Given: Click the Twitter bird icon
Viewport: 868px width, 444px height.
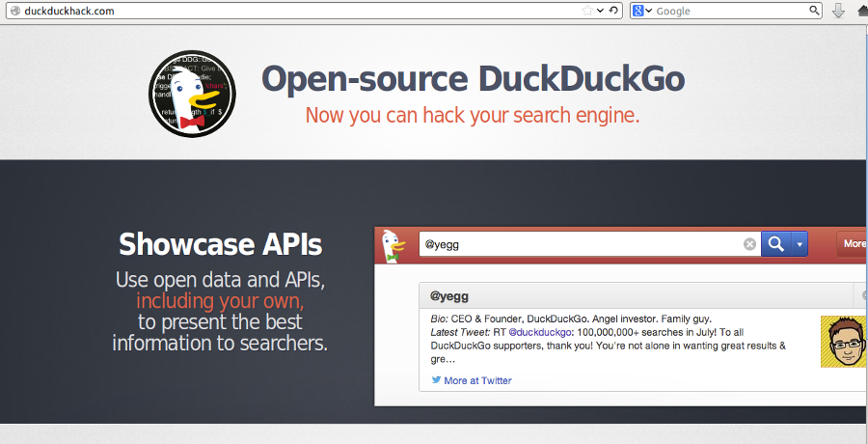Looking at the screenshot, I should click(436, 380).
